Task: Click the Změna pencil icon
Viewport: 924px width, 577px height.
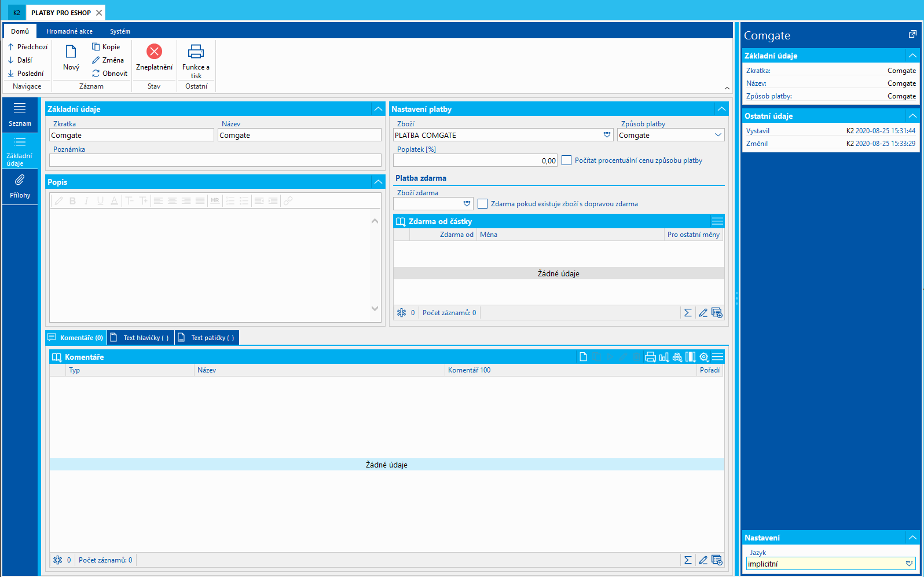Action: [96, 60]
